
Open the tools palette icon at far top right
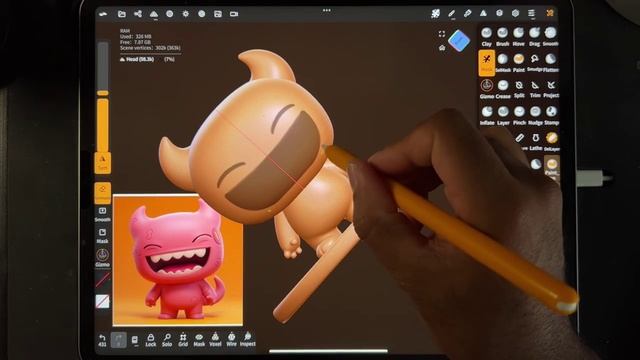(x=550, y=13)
